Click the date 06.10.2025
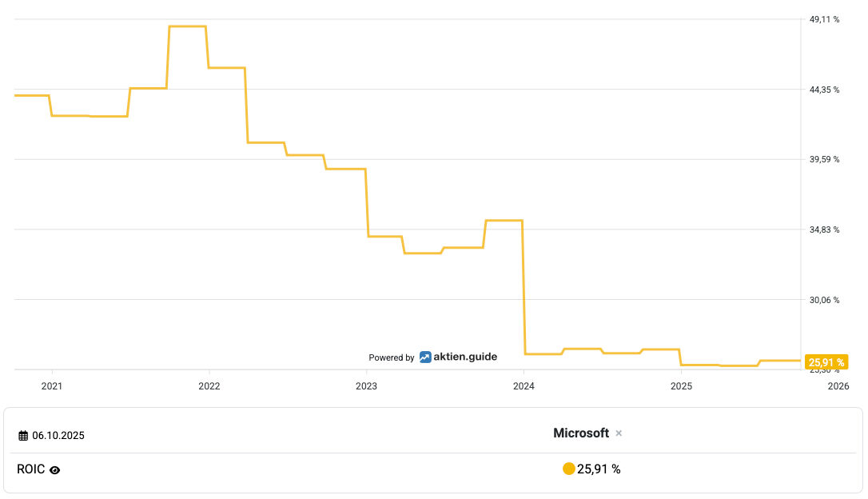This screenshot has width=868, height=499. click(x=58, y=436)
